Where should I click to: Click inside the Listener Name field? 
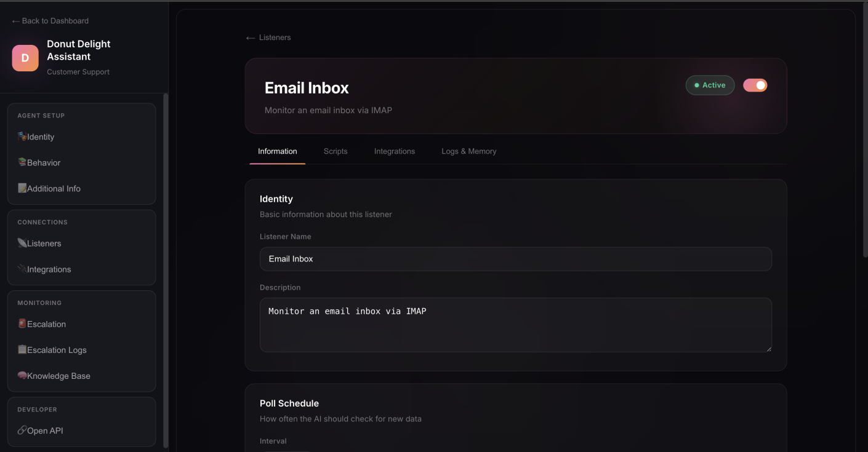click(516, 258)
